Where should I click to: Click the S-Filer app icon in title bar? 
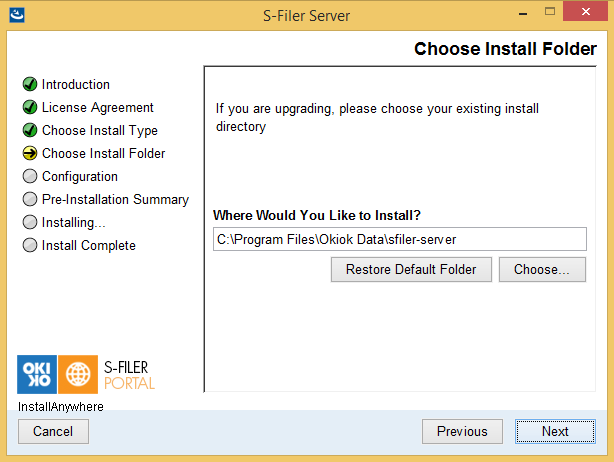(17, 15)
